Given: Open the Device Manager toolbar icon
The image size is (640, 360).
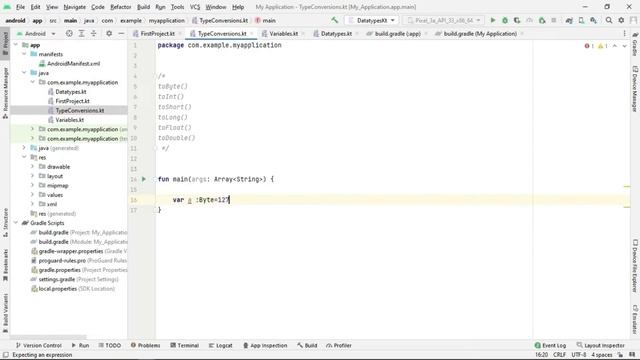Looking at the screenshot, I should (581, 20).
